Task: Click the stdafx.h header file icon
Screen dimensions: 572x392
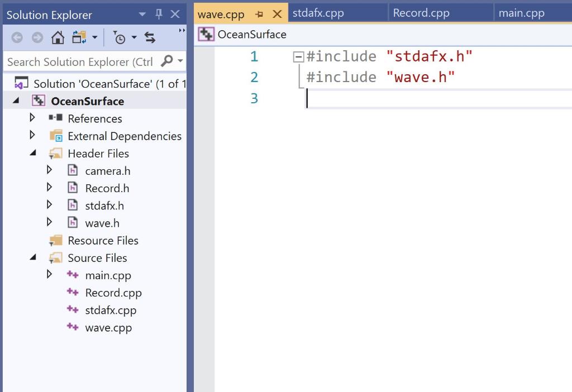Action: [73, 205]
